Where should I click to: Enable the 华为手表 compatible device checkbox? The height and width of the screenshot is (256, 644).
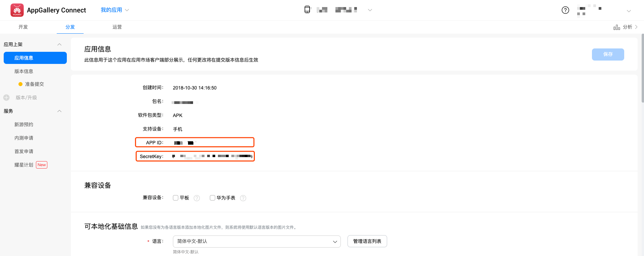click(213, 198)
